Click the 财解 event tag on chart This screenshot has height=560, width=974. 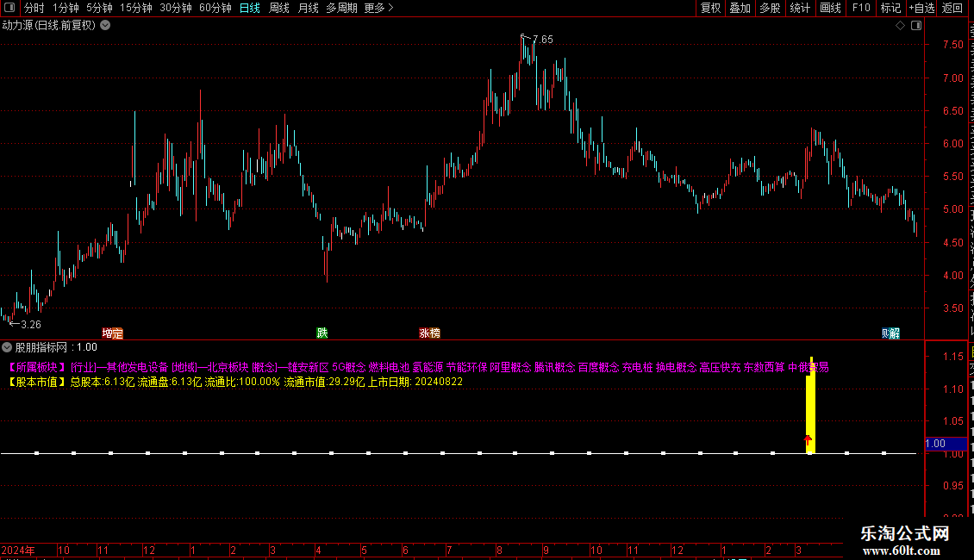click(890, 333)
